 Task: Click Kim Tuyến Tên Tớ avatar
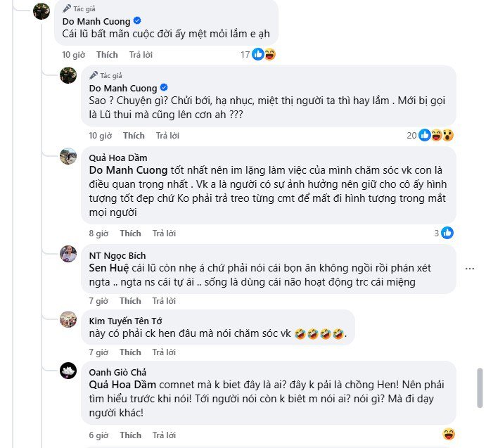click(68, 319)
